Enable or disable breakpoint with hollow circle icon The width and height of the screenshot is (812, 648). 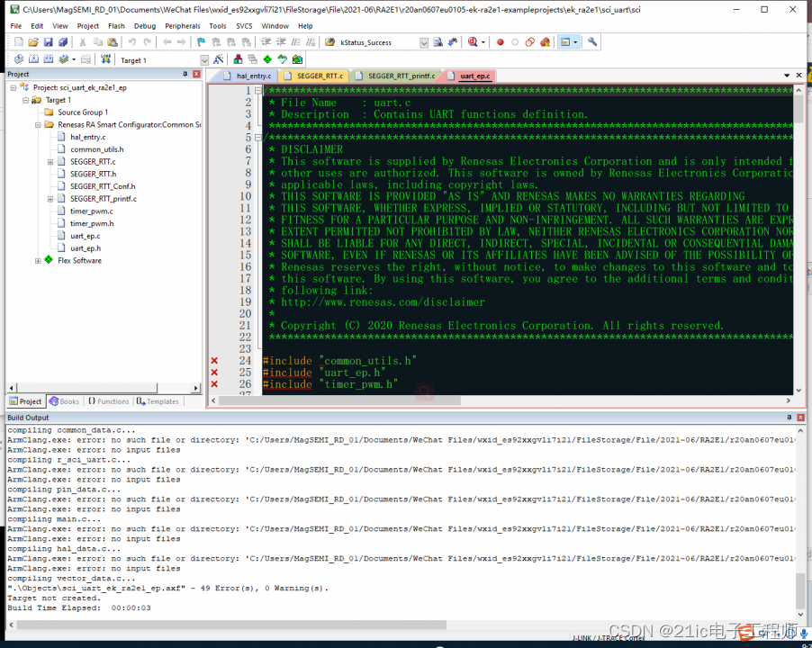[515, 42]
